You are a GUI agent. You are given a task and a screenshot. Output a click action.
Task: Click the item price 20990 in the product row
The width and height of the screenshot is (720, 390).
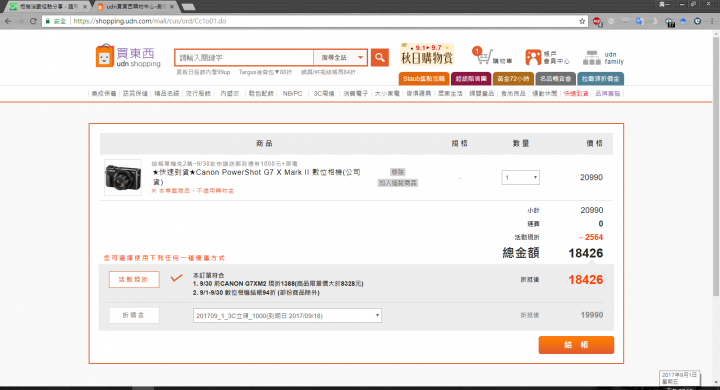pos(591,177)
